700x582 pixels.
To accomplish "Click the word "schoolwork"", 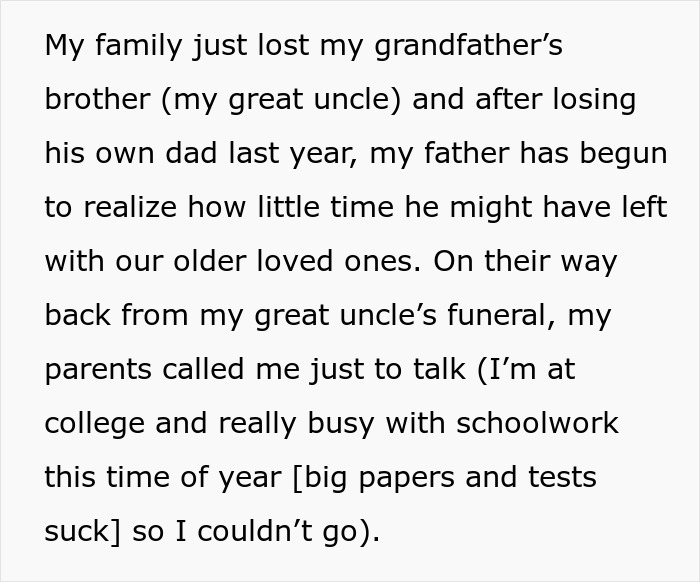I will 537,424.
